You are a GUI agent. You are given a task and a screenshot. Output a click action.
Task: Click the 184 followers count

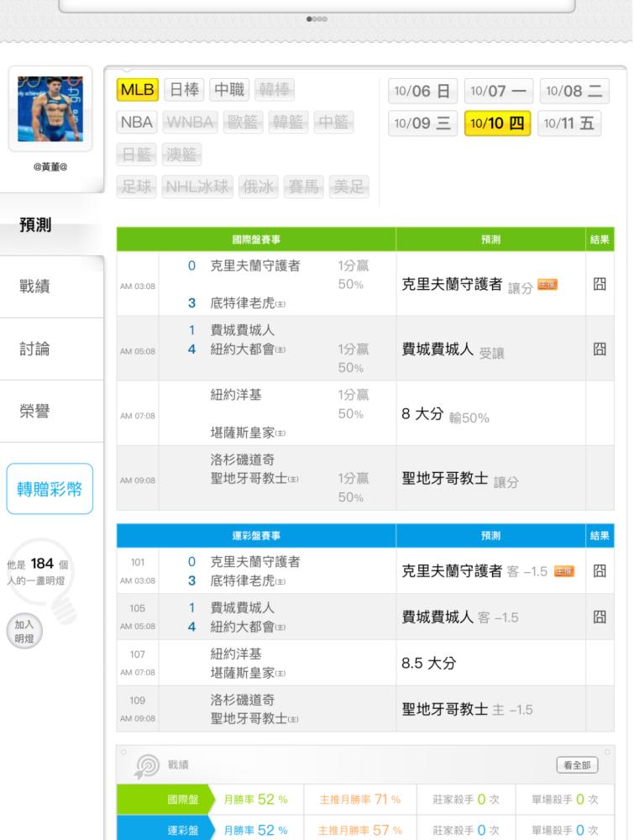(x=42, y=564)
